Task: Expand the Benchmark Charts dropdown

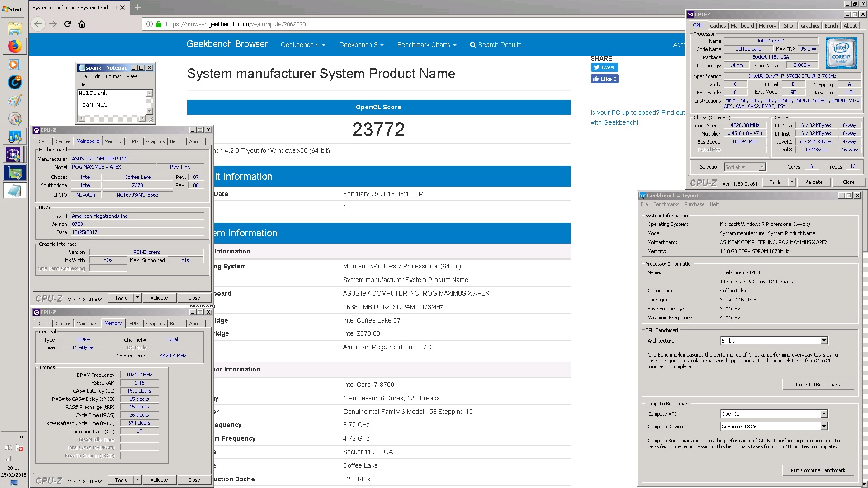Action: click(427, 45)
